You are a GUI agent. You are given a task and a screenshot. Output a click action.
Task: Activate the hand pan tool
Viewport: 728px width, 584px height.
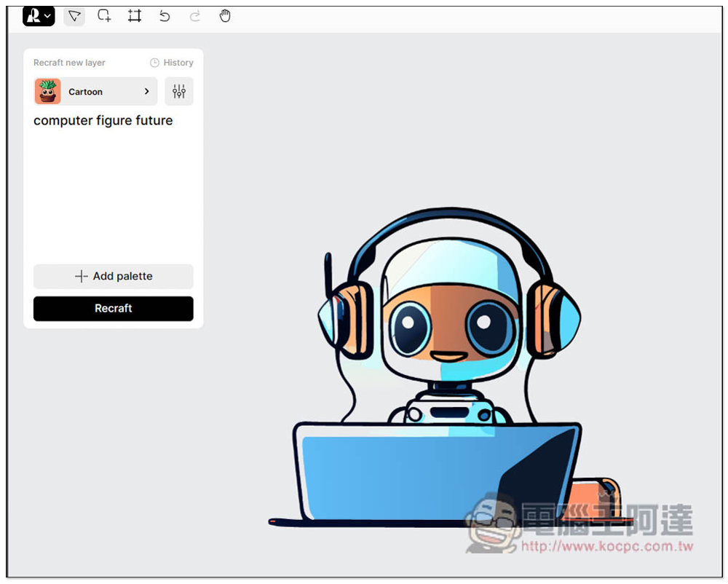pos(225,16)
